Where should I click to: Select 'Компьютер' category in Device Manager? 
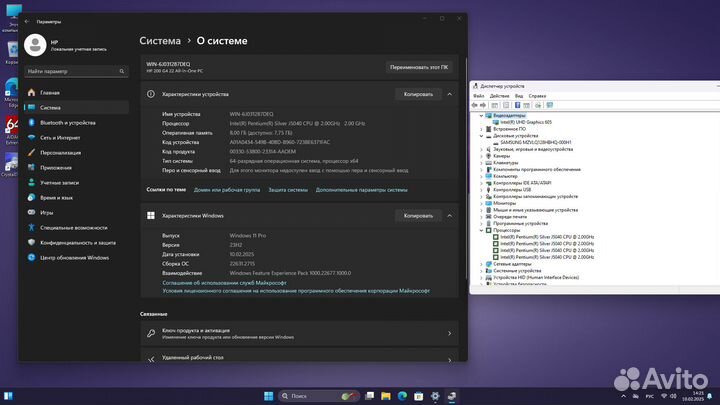(x=505, y=176)
